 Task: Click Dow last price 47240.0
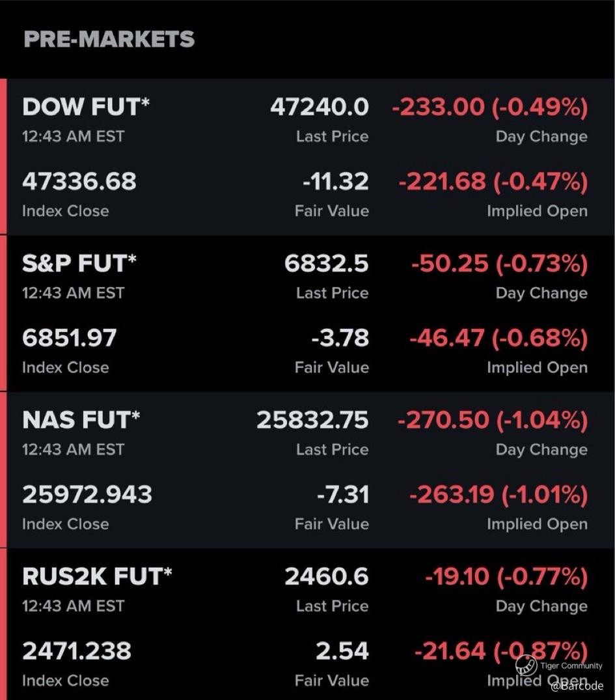[x=319, y=107]
